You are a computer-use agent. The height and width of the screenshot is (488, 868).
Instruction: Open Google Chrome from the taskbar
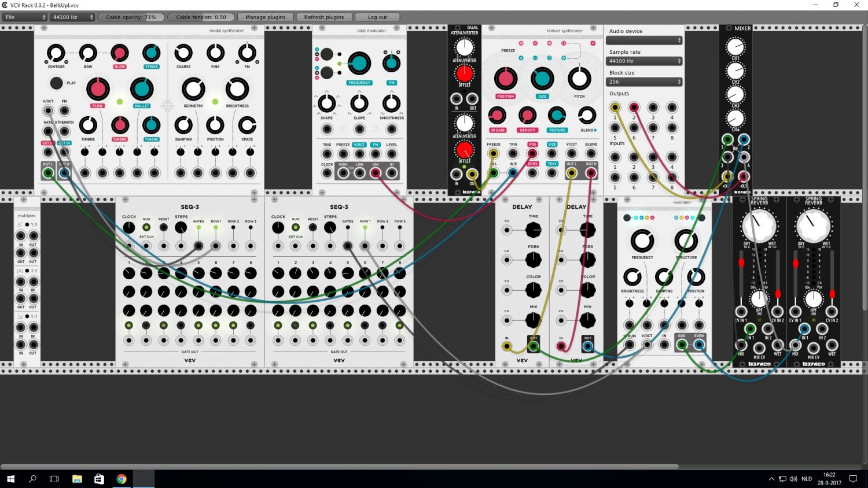122,479
